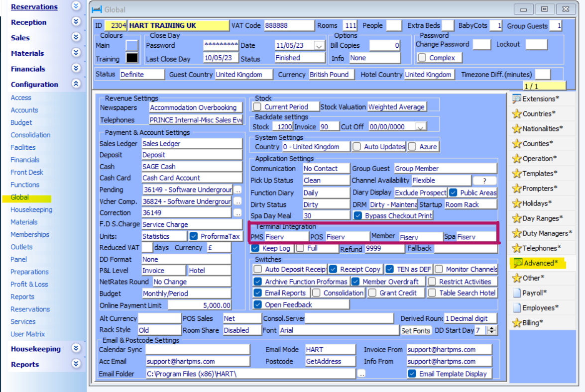Open the Extensions icon in right panel
The image size is (585, 392).
point(517,98)
